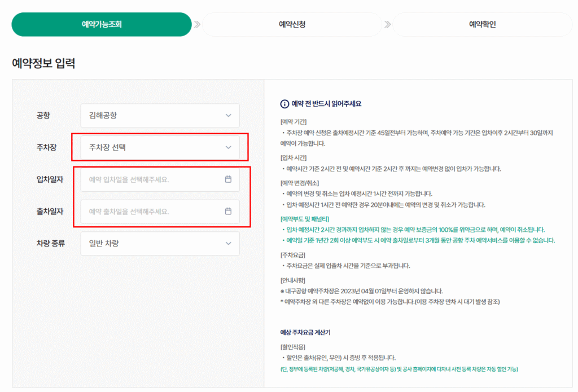
Task: Click the double-arrow icon after 예약가능조회 step
Action: tap(197, 24)
